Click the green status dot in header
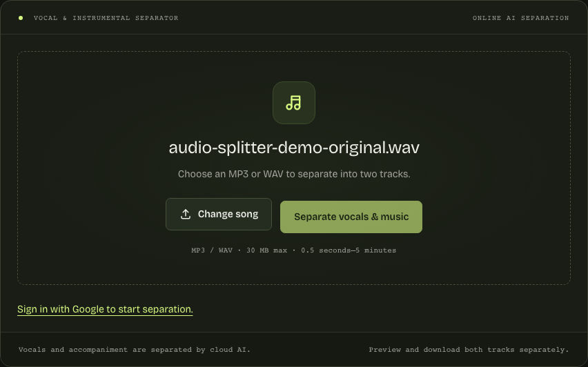Image resolution: width=588 pixels, height=367 pixels. (21, 18)
